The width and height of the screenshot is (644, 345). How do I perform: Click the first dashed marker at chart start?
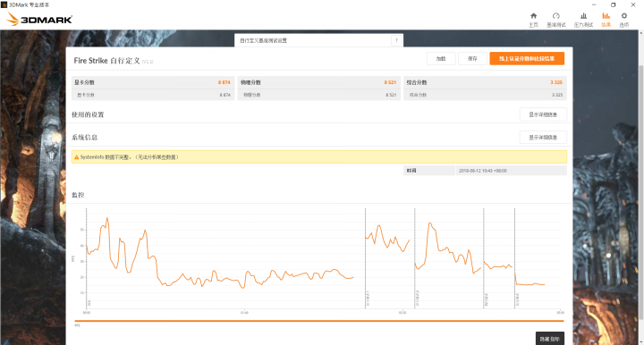87,258
